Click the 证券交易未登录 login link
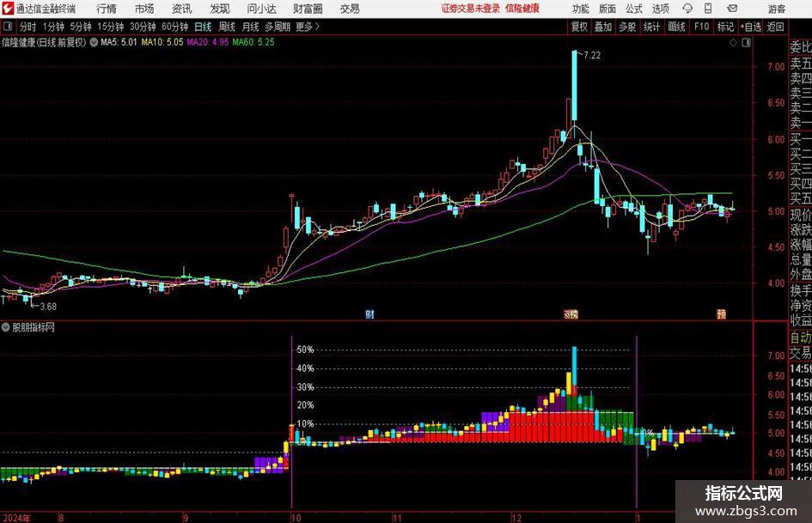Image resolution: width=812 pixels, height=523 pixels. [x=471, y=9]
